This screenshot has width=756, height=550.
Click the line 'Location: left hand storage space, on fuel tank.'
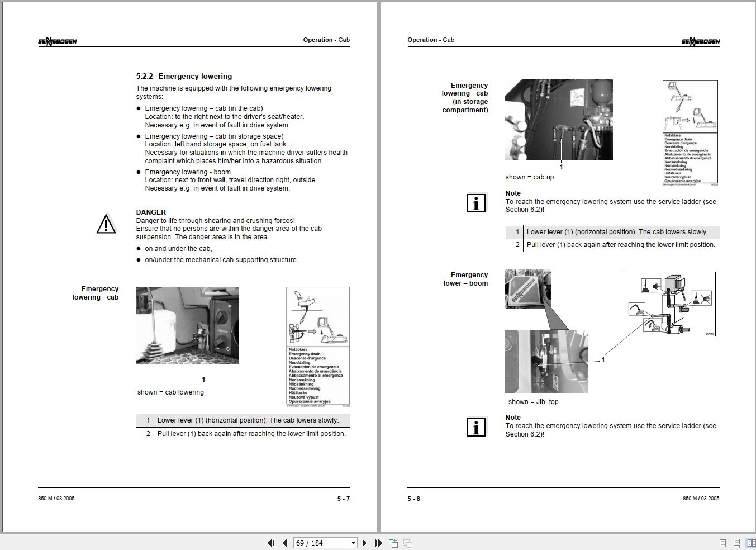[216, 144]
